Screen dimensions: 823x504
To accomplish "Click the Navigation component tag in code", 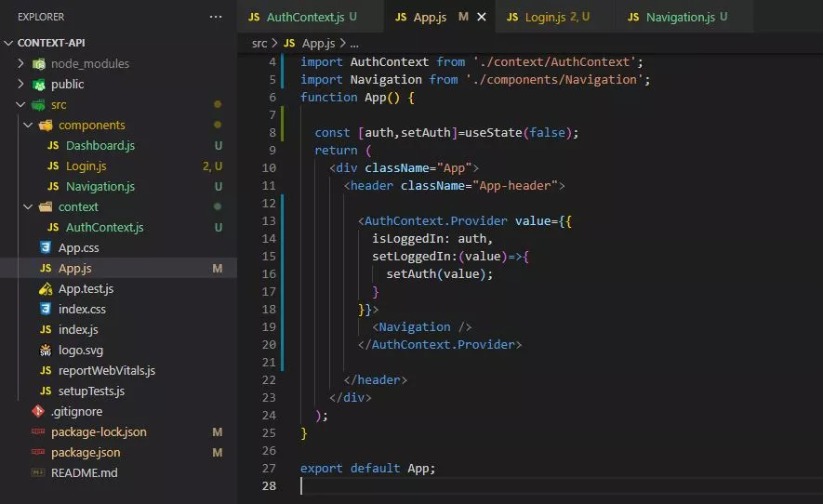I will click(x=422, y=326).
